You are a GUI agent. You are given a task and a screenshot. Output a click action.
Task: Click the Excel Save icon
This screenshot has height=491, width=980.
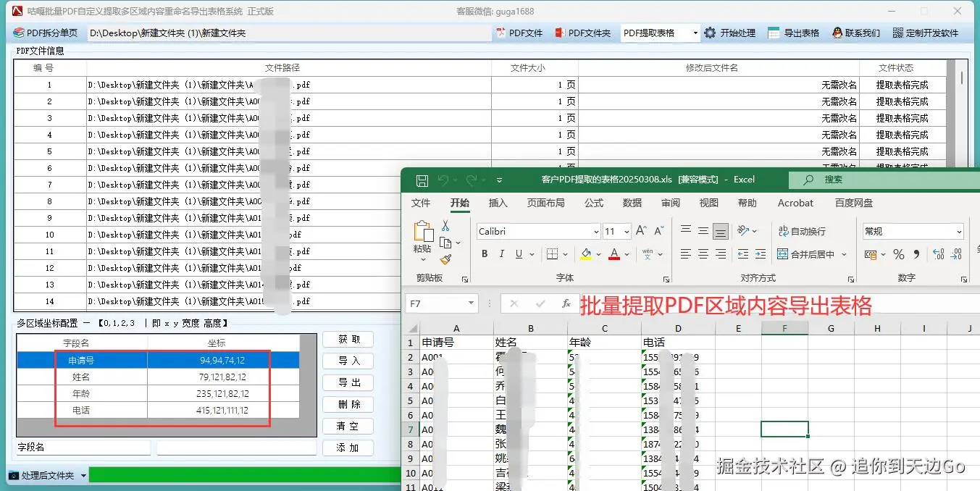(x=422, y=180)
